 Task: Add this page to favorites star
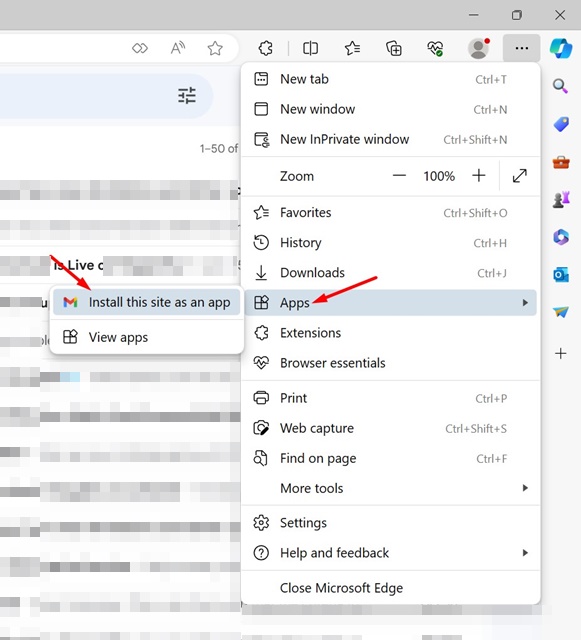tap(215, 48)
